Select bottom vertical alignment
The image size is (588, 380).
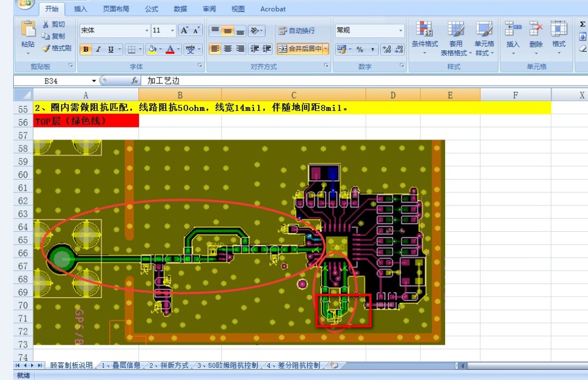240,30
